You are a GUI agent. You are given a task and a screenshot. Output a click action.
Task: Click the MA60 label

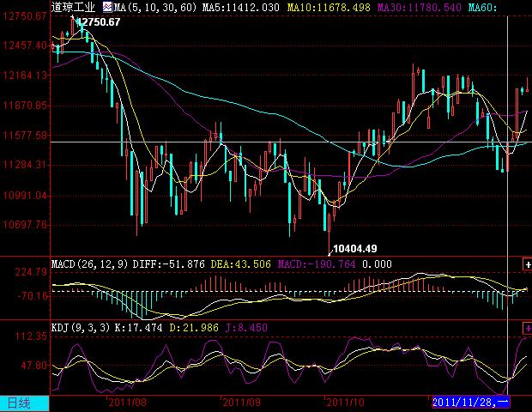click(x=482, y=8)
